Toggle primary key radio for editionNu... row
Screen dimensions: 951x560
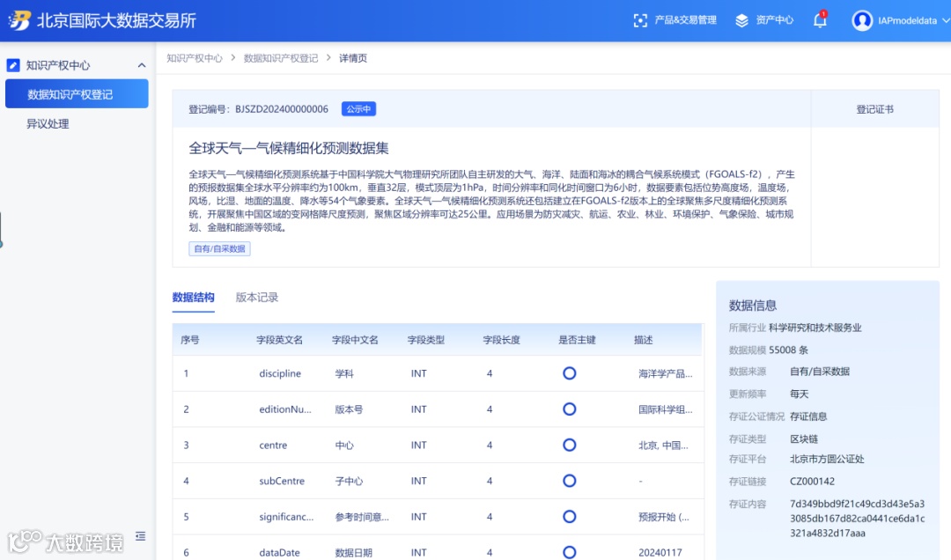569,409
